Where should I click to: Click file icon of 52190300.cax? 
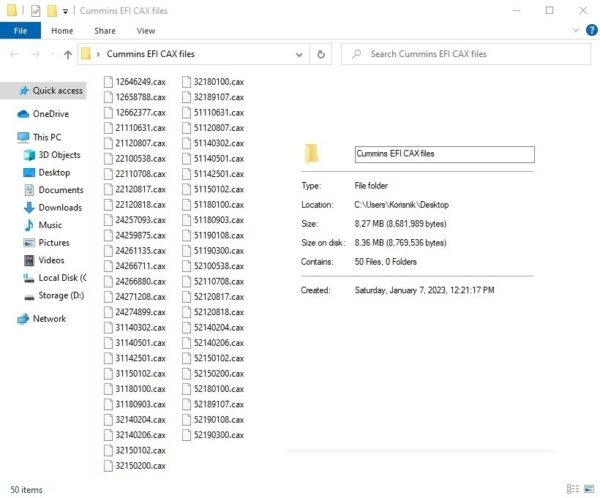coord(186,435)
